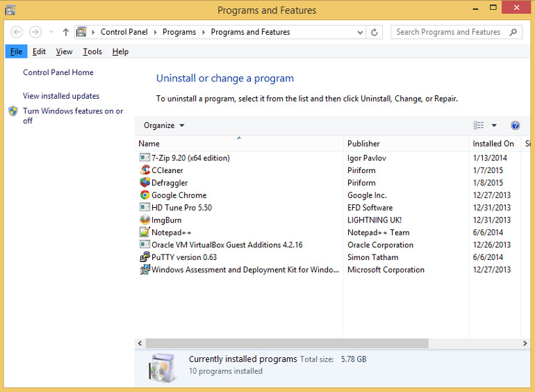
Task: Click the 1/7/2015 install date
Action: (488, 170)
